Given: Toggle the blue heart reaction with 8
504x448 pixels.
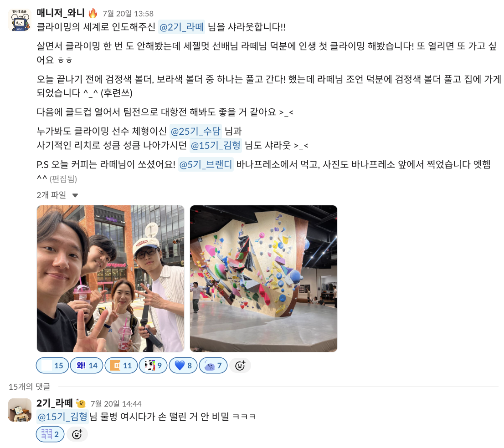Looking at the screenshot, I should 183,366.
